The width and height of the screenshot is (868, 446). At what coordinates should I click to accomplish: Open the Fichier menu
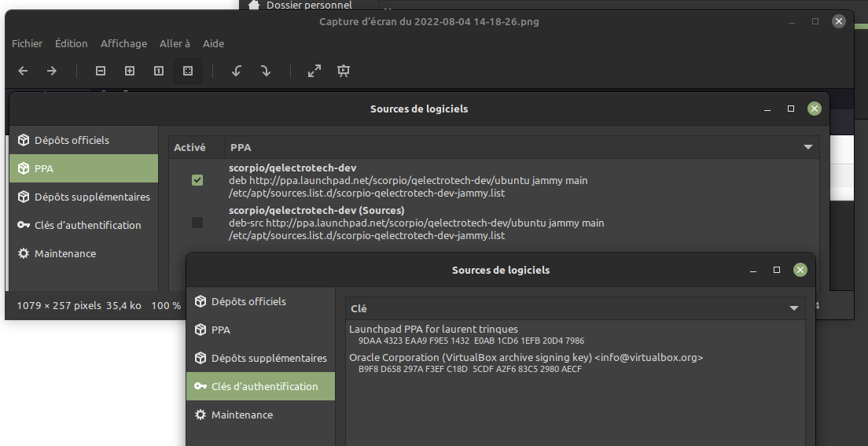tap(28, 43)
